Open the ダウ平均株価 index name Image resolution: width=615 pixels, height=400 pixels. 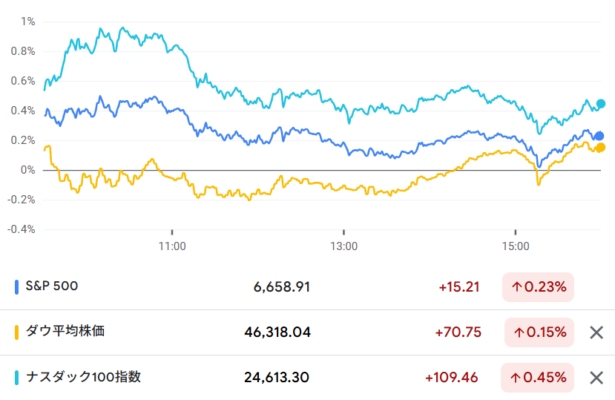74,332
